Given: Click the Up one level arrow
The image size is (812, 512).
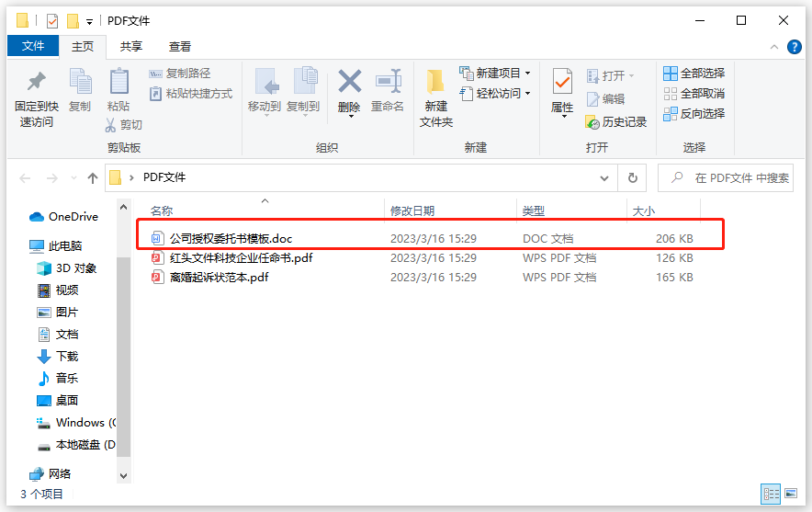Looking at the screenshot, I should point(93,178).
